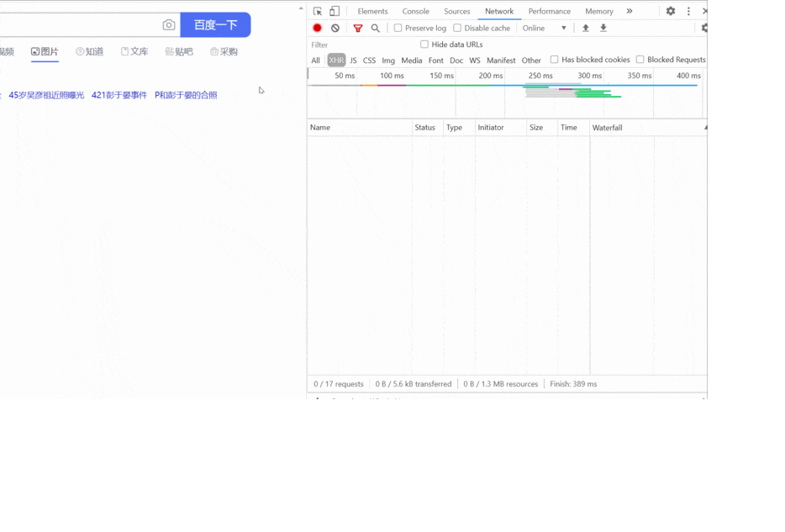This screenshot has height=532, width=785.
Task: Check Hide data URLs option
Action: coord(424,44)
